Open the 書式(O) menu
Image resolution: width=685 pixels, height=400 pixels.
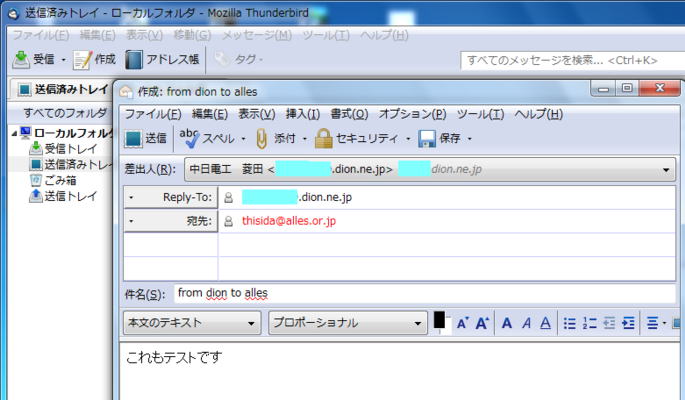pos(349,114)
